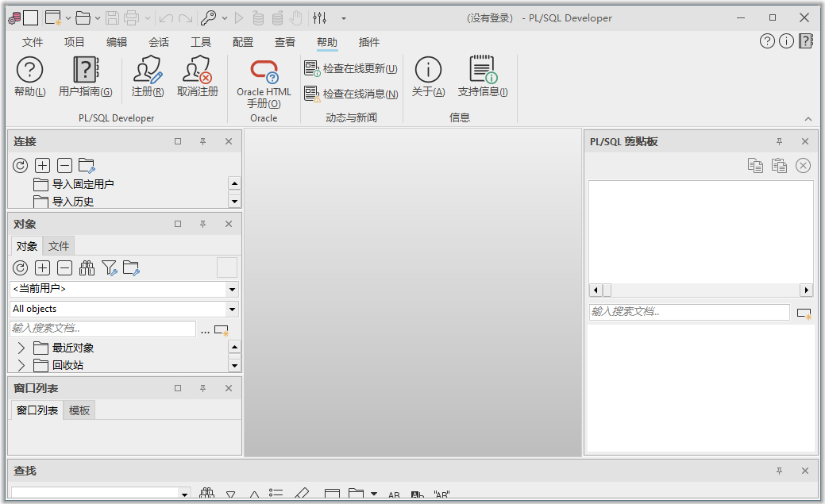Click the 取消注册 unregister icon
Viewport: 825px width, 504px height.
[197, 77]
